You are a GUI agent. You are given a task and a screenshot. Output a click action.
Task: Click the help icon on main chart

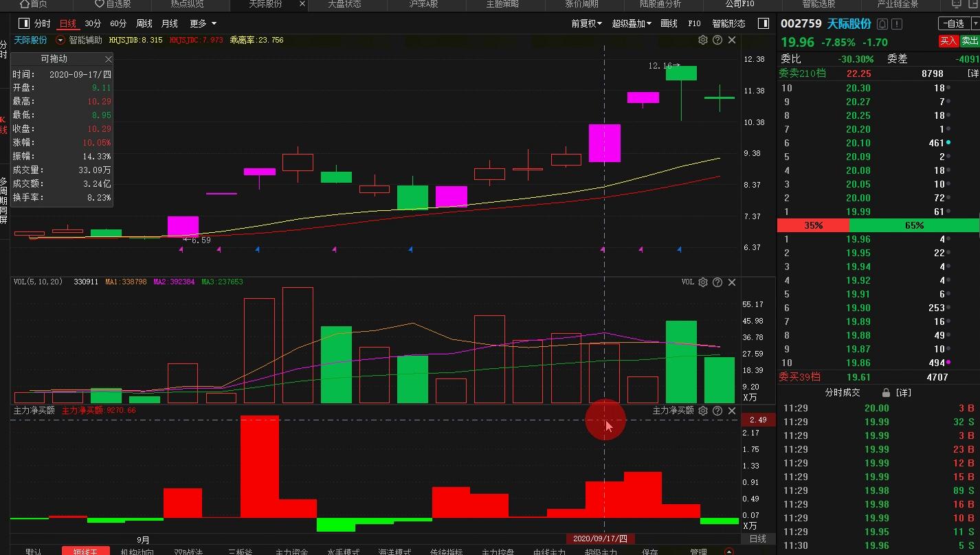pyautogui.click(x=717, y=40)
